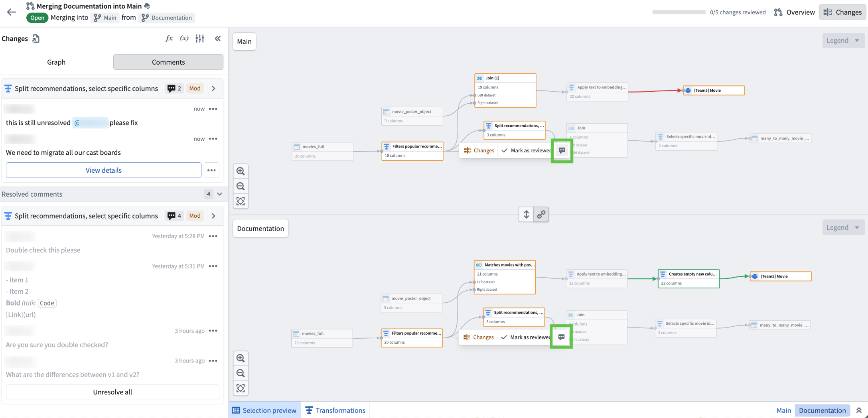Zoom out on the Documentation graph
This screenshot has width=868, height=418.
[241, 373]
